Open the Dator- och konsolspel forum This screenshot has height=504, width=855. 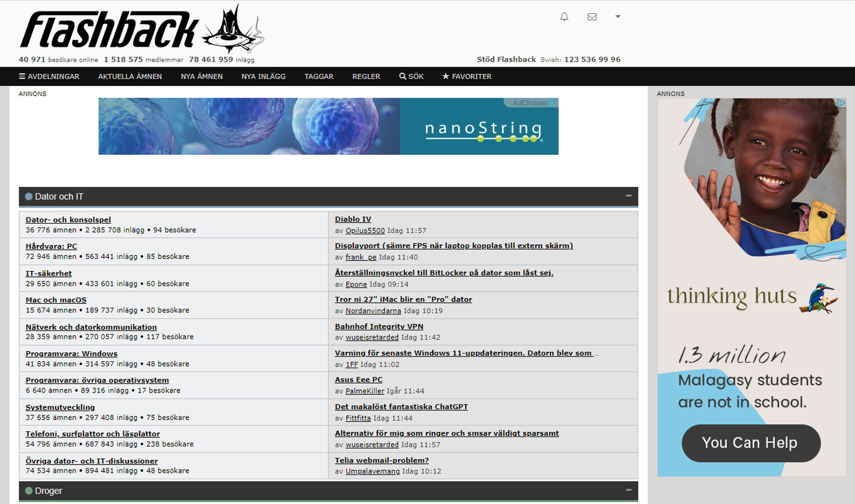pyautogui.click(x=68, y=220)
